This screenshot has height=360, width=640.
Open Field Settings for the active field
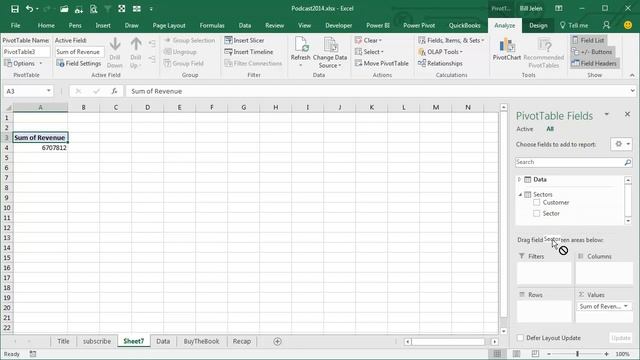[79, 63]
